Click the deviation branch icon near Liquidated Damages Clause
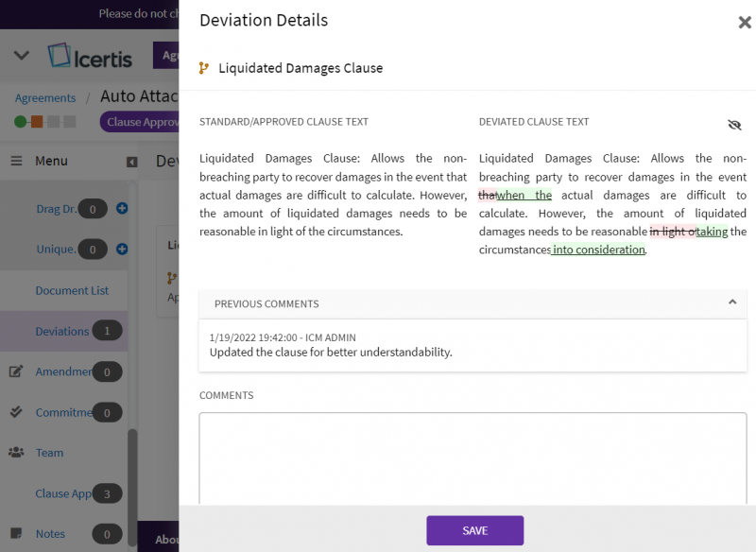Screen dimensions: 756x552 click(x=203, y=67)
